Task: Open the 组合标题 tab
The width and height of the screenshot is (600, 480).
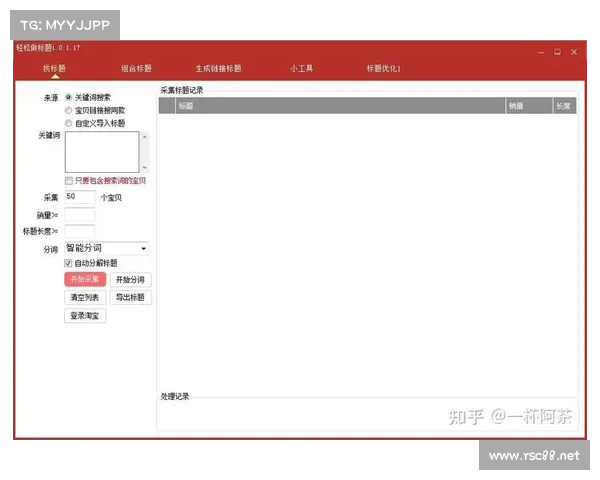Action: pyautogui.click(x=137, y=69)
